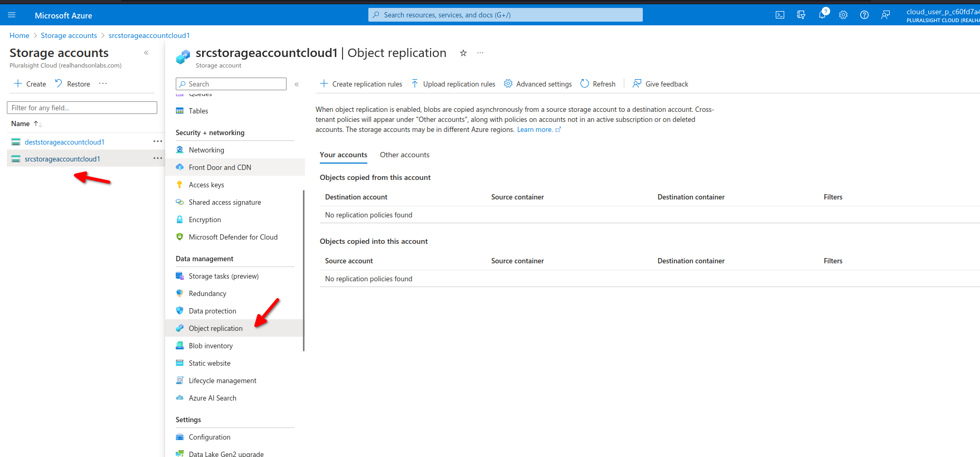Image resolution: width=980 pixels, height=457 pixels.
Task: Open the hamburger portal menu
Action: pyautogui.click(x=12, y=15)
